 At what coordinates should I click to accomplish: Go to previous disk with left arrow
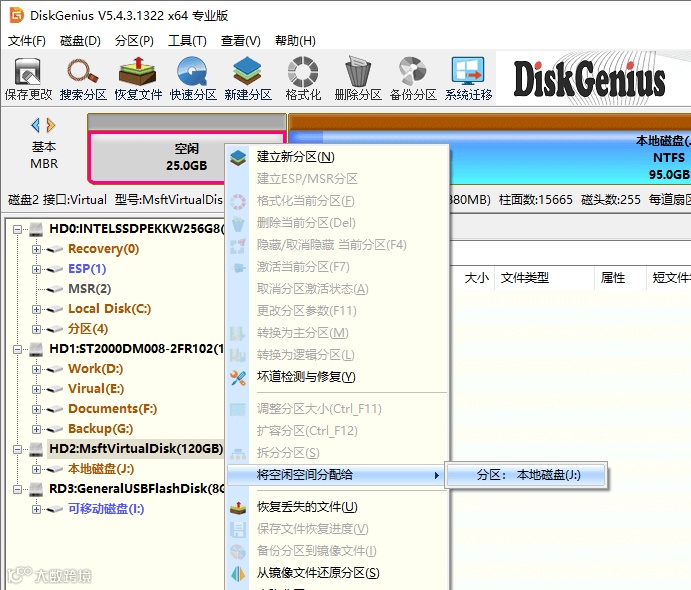36,126
